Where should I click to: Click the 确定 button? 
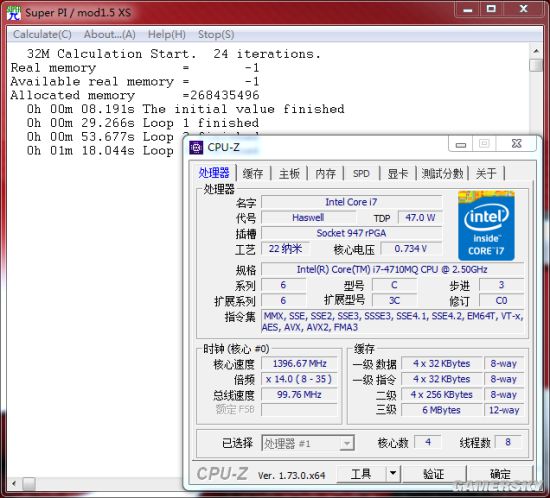(500, 474)
